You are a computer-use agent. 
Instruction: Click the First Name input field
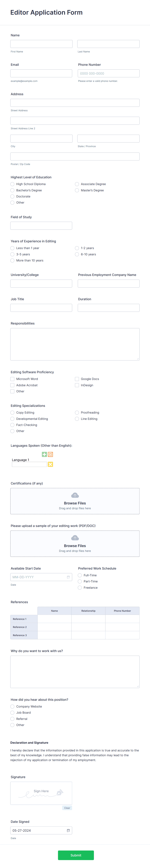tap(42, 44)
